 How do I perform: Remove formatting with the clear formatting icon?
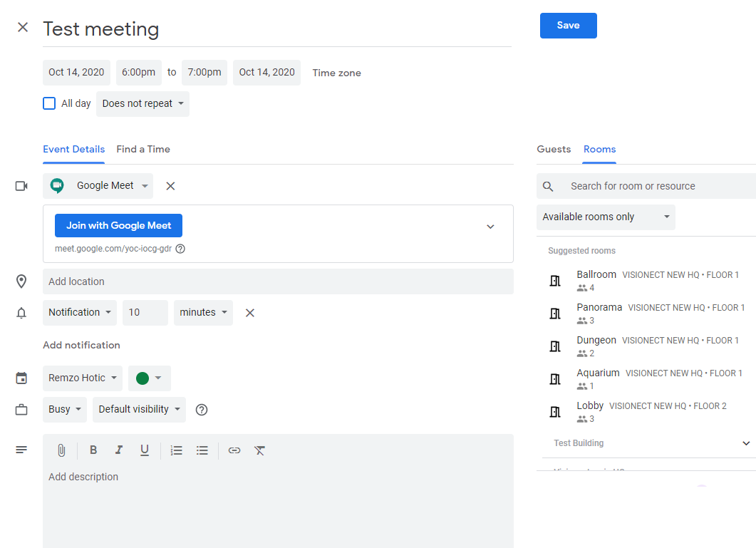click(x=260, y=450)
